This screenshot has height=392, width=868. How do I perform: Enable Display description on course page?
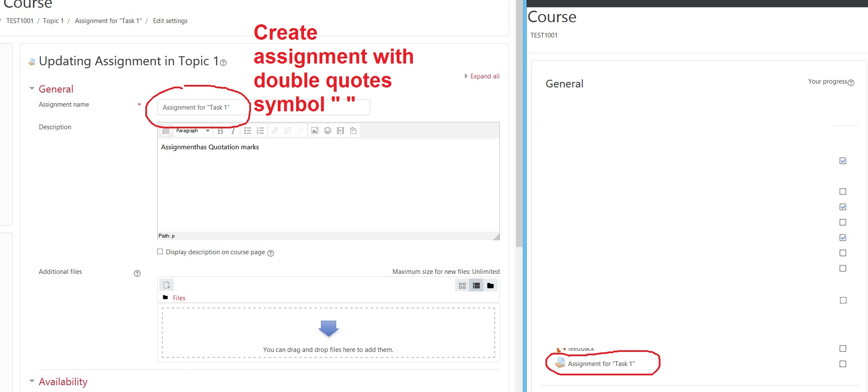160,252
